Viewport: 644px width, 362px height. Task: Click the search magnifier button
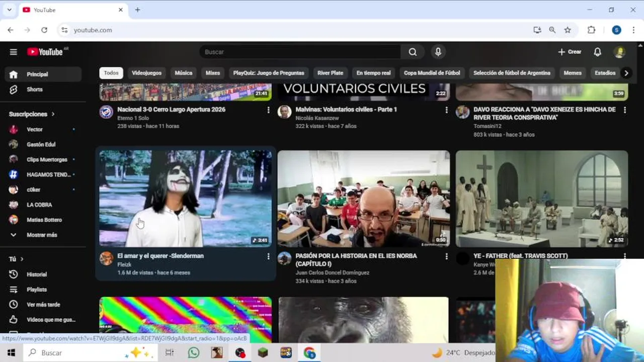click(413, 52)
